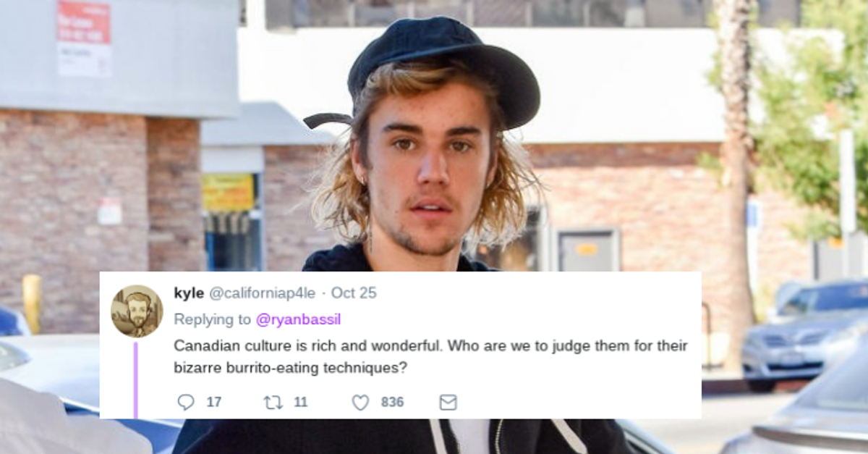
Task: Open the tweet's Oct 25 timestamp
Action: (354, 293)
